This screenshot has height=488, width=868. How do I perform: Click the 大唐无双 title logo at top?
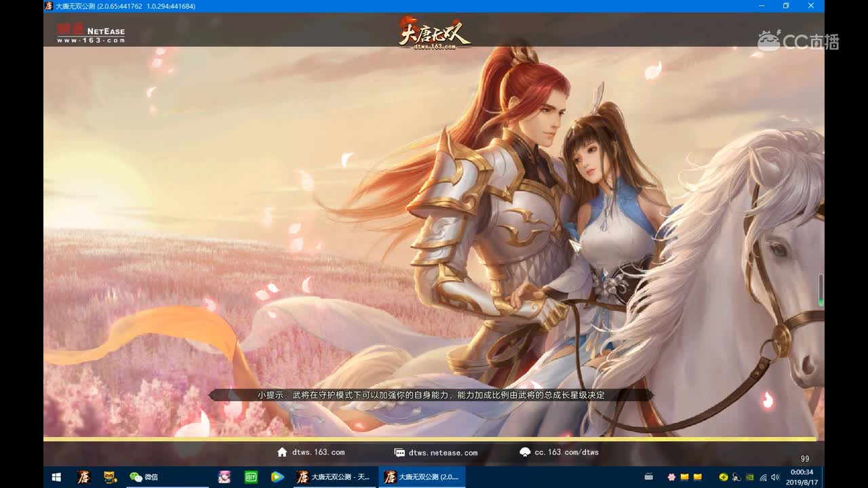click(434, 33)
